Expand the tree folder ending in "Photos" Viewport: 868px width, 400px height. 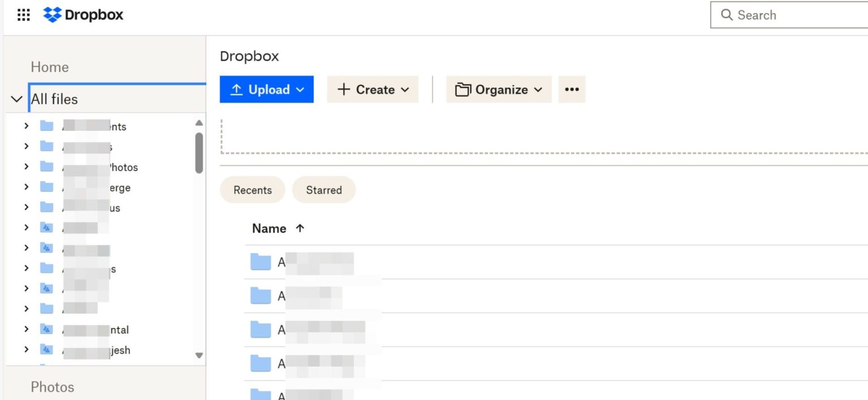26,167
